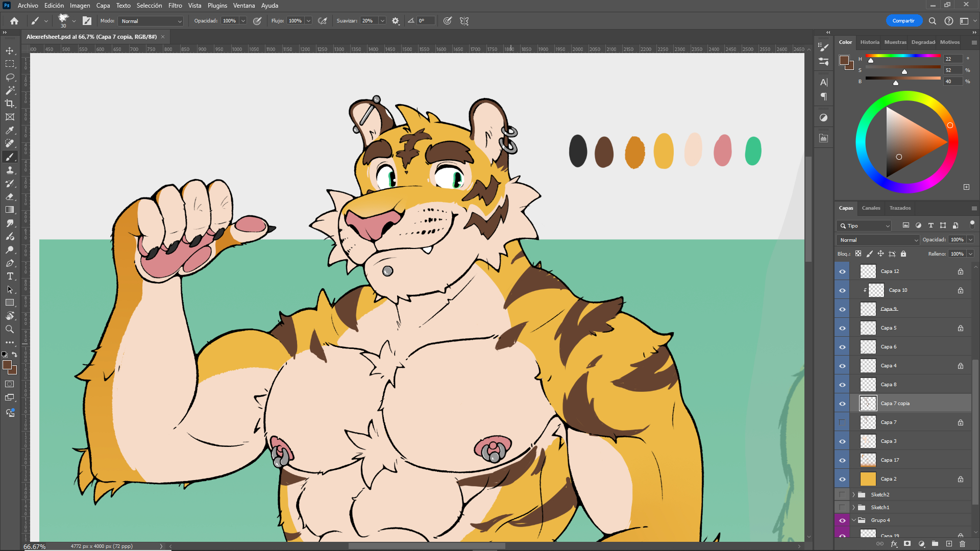Expand the Sketch1 layer group
The width and height of the screenshot is (980, 551).
coord(853,507)
